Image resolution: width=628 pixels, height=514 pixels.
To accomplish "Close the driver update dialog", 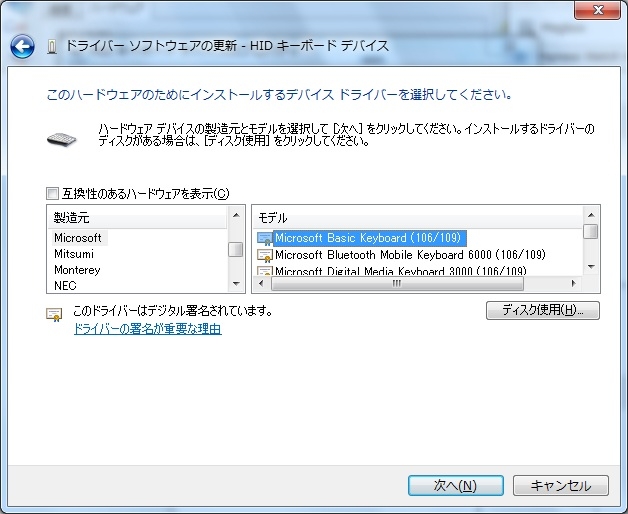I will pos(598,10).
